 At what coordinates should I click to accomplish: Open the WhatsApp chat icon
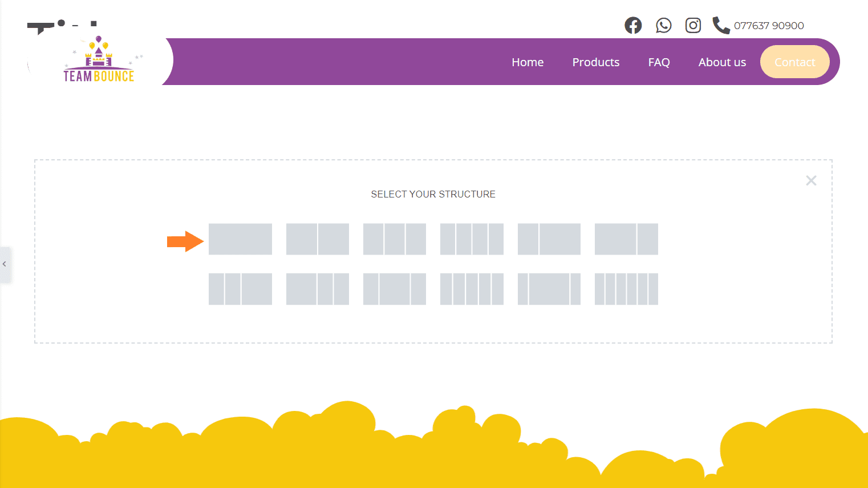point(663,25)
